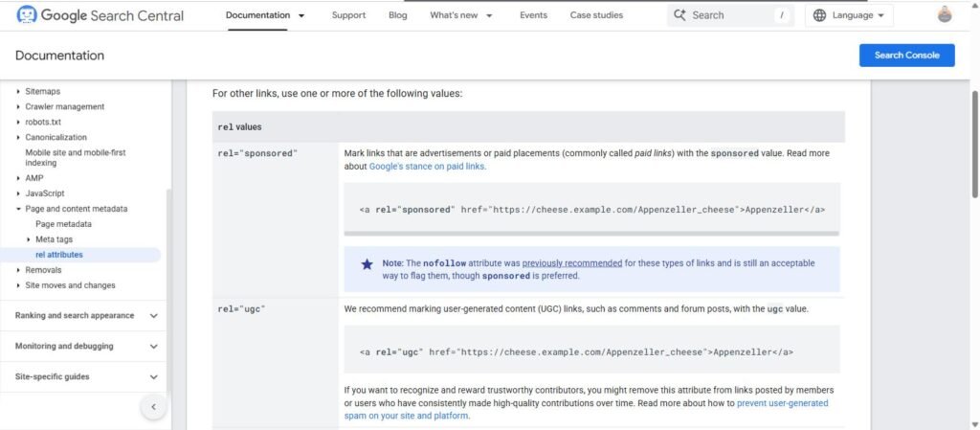This screenshot has height=430, width=980.
Task: Click the search magnifier icon
Action: (x=680, y=15)
